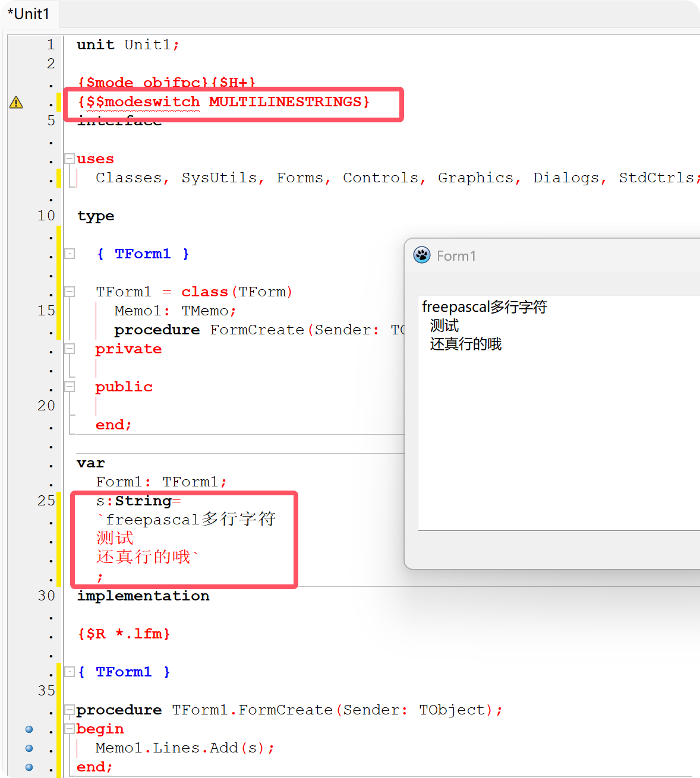The width and height of the screenshot is (700, 778).
Task: Click the warning triangle icon in the gutter
Action: click(17, 102)
